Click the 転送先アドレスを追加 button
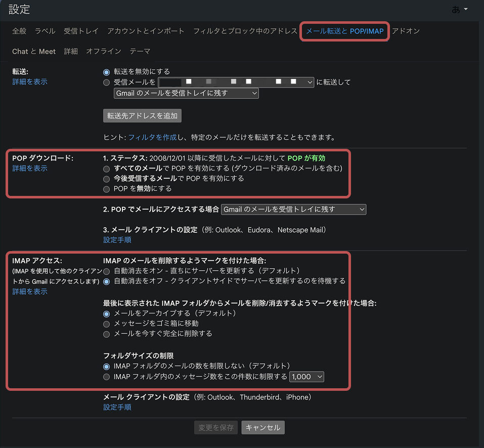 click(142, 115)
